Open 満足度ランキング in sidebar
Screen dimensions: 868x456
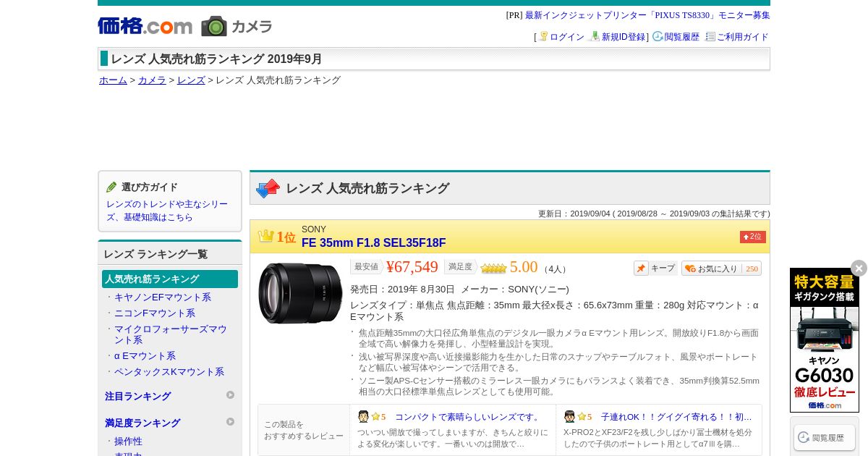(x=142, y=423)
